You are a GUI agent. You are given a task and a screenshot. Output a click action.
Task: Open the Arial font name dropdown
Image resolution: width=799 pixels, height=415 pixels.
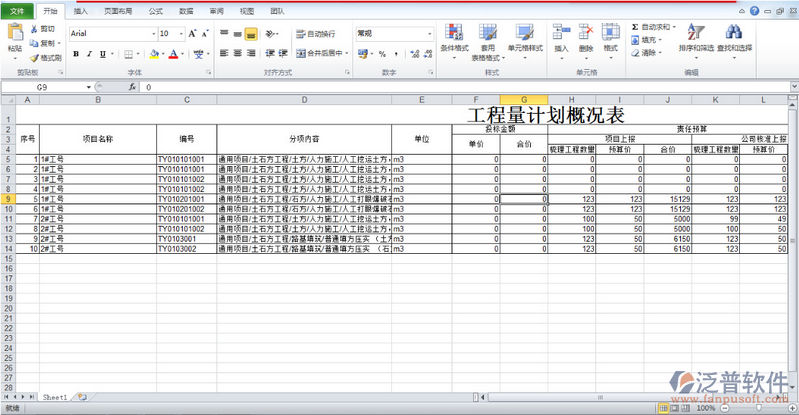click(x=146, y=33)
